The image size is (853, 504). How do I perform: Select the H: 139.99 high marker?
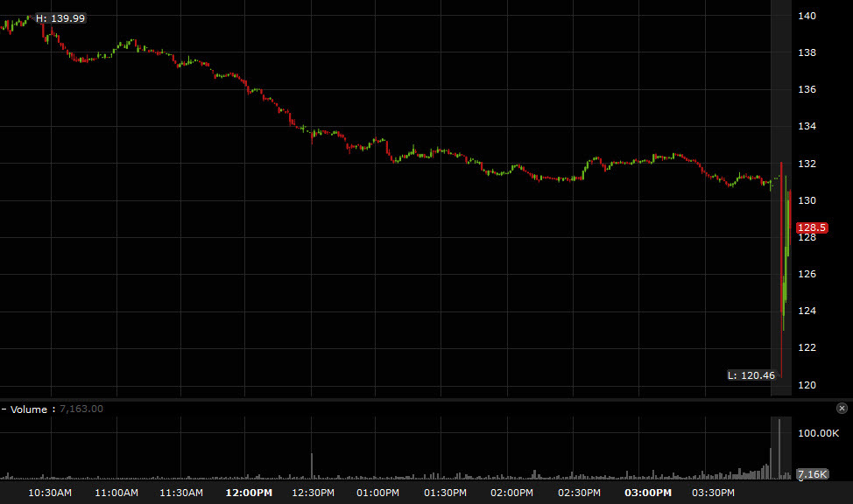(60, 18)
